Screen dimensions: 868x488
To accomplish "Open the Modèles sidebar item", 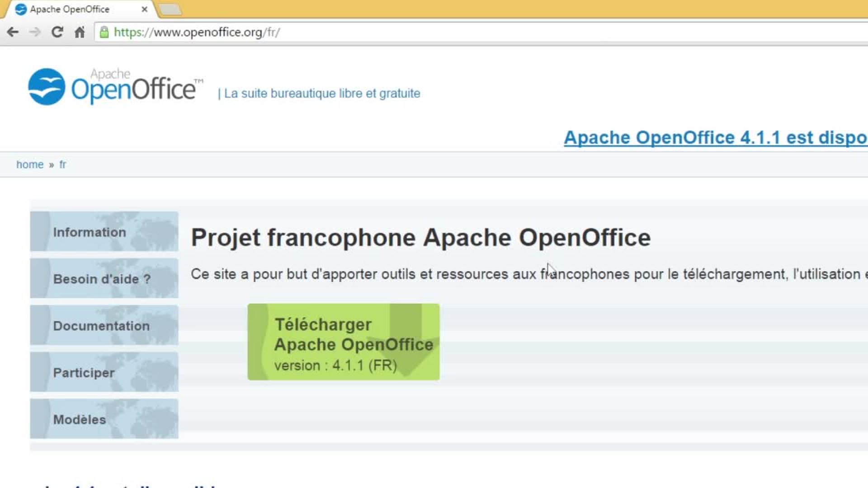I will click(104, 419).
